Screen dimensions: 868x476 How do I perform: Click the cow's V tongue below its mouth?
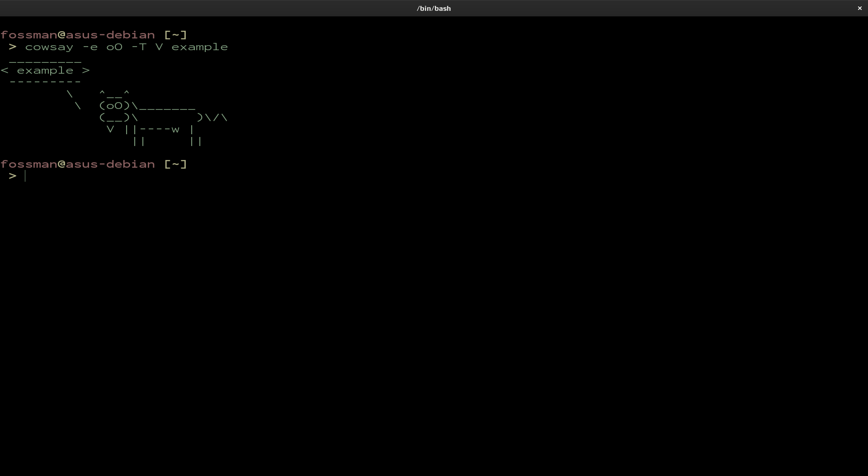[x=110, y=129]
